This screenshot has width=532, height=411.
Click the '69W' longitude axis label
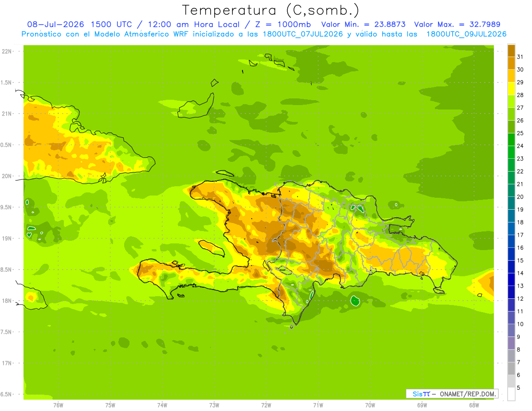(422, 405)
